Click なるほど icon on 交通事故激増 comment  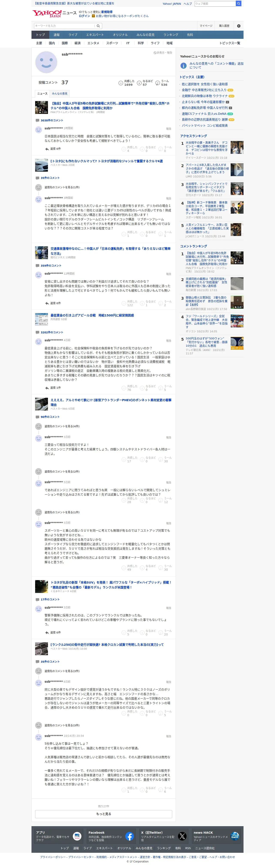pyautogui.click(x=142, y=303)
